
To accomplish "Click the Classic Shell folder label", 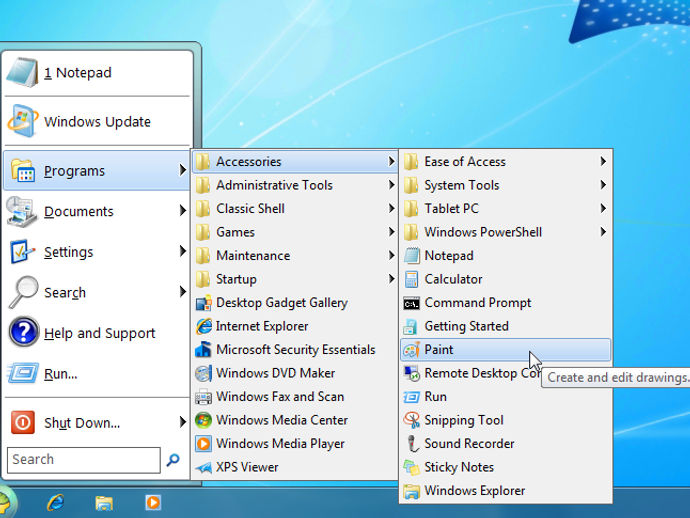I will [x=250, y=209].
